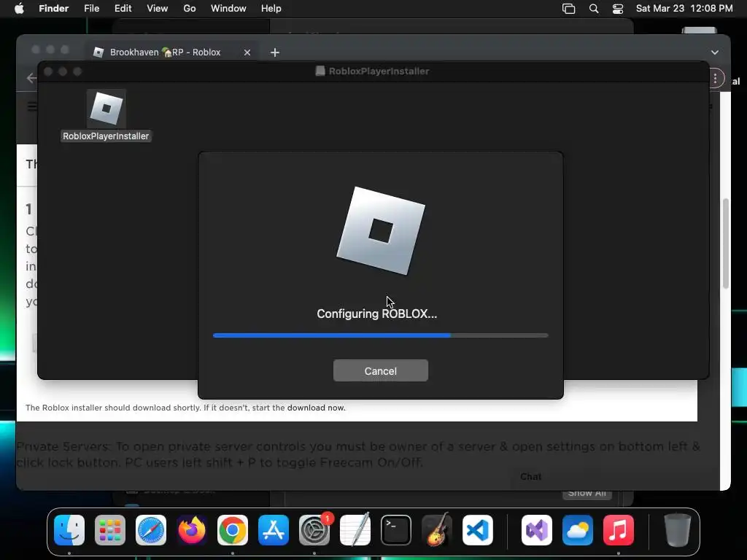747x560 pixels.
Task: Open TextEdit from the Dock
Action: point(355,529)
